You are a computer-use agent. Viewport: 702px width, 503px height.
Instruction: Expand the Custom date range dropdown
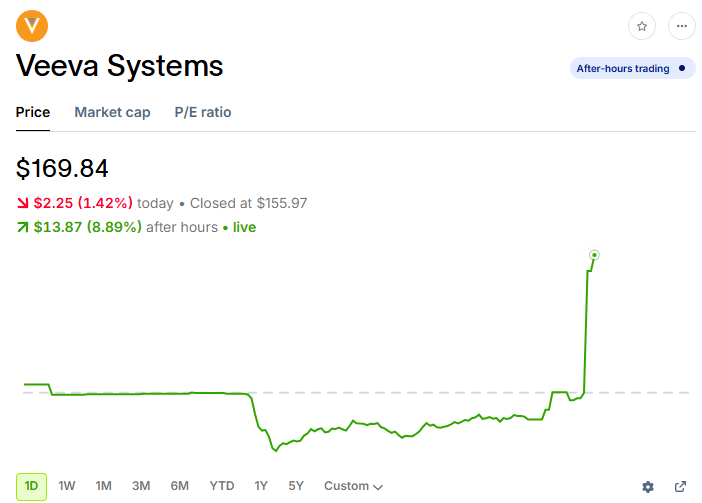[x=353, y=486]
